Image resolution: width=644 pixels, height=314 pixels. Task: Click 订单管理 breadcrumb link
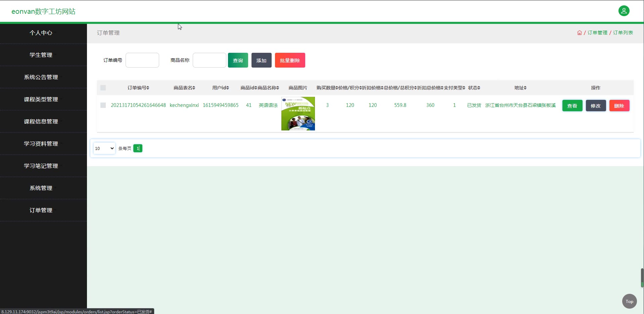[x=597, y=33]
